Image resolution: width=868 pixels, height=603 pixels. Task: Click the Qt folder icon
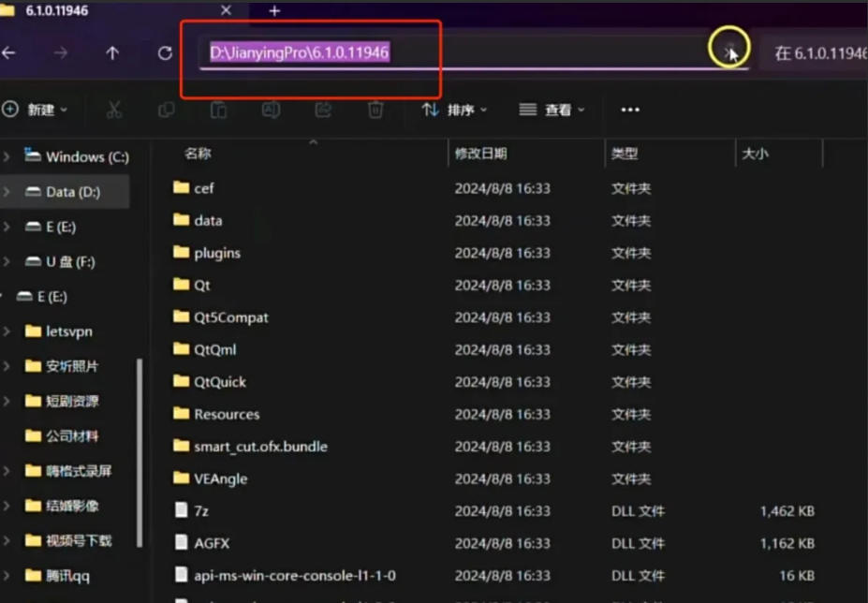tap(181, 285)
